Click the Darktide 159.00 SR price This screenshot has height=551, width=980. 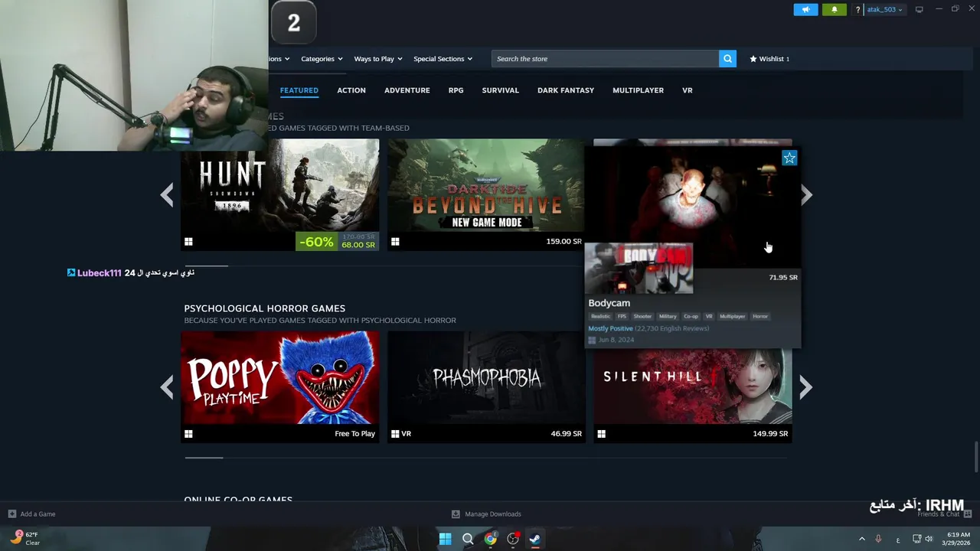563,242
